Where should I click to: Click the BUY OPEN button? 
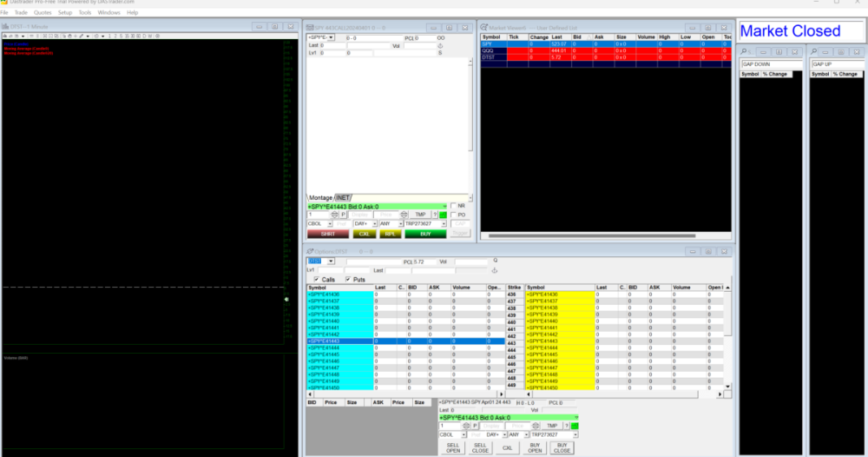click(x=535, y=447)
